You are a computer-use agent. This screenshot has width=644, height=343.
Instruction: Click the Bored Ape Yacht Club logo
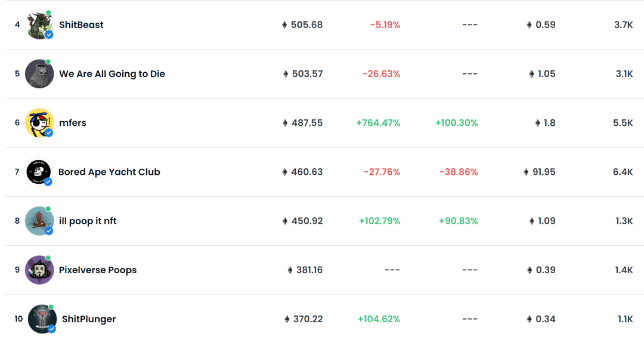39,172
